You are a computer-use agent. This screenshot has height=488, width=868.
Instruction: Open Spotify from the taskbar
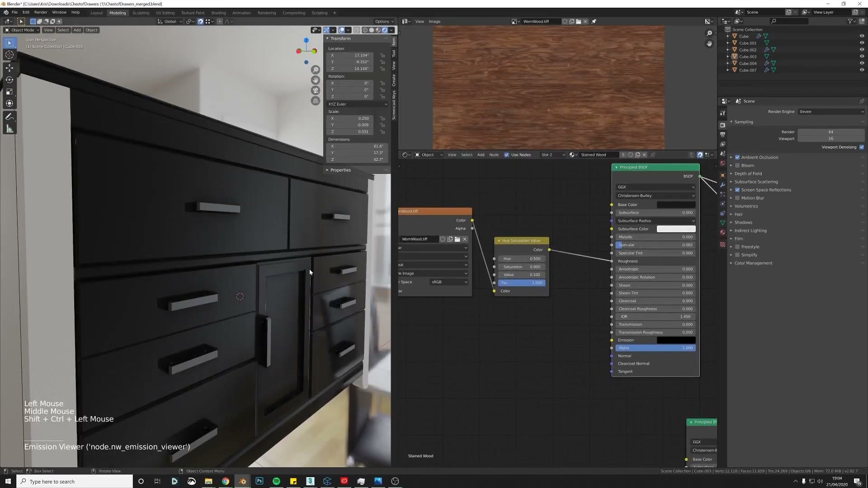click(276, 481)
